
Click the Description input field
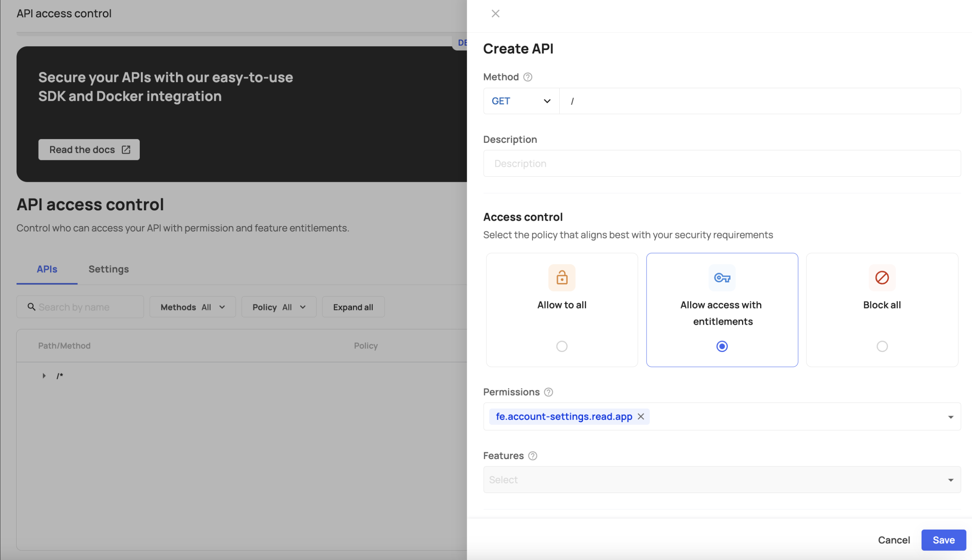[x=722, y=164]
